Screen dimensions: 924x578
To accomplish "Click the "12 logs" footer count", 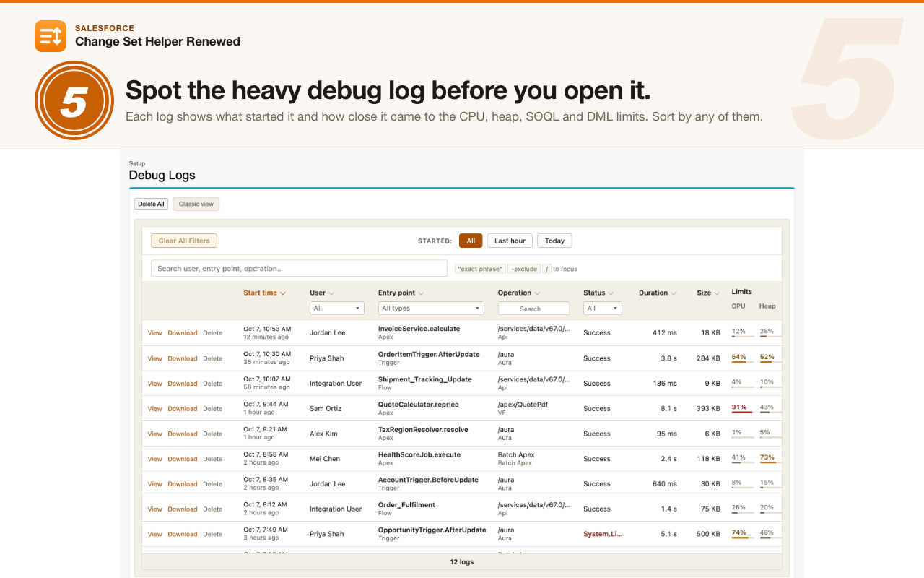I will 462,562.
